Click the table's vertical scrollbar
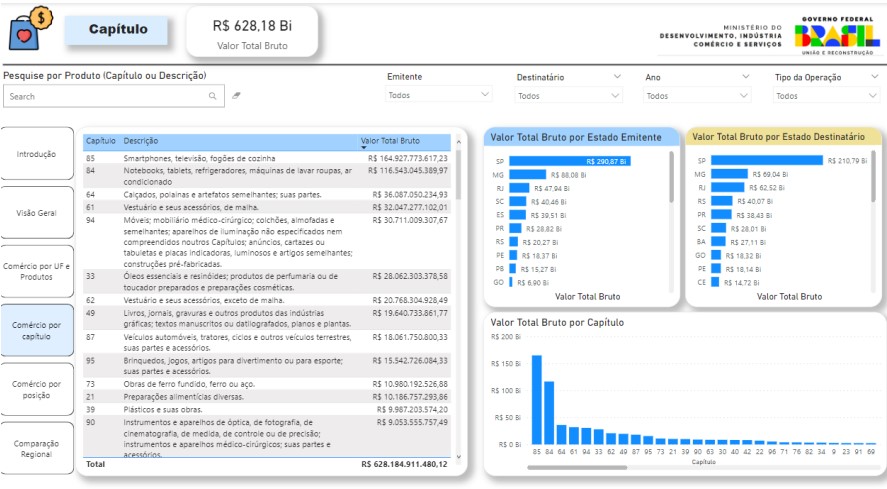Screen dimensions: 887x489 [459, 200]
